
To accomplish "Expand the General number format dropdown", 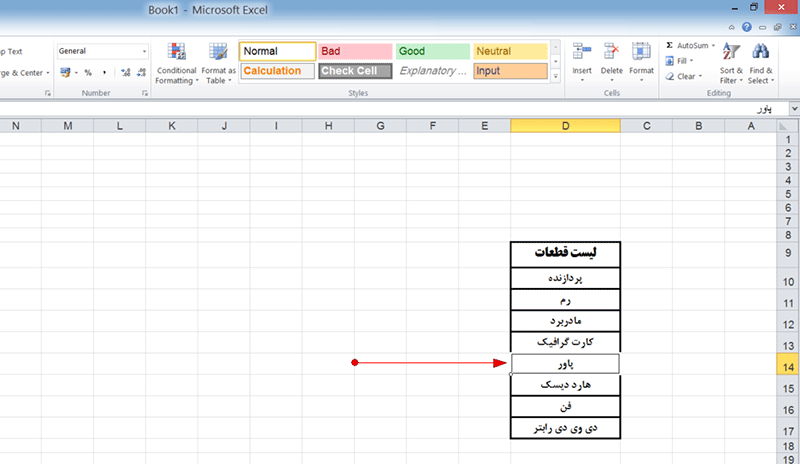I will tap(144, 51).
